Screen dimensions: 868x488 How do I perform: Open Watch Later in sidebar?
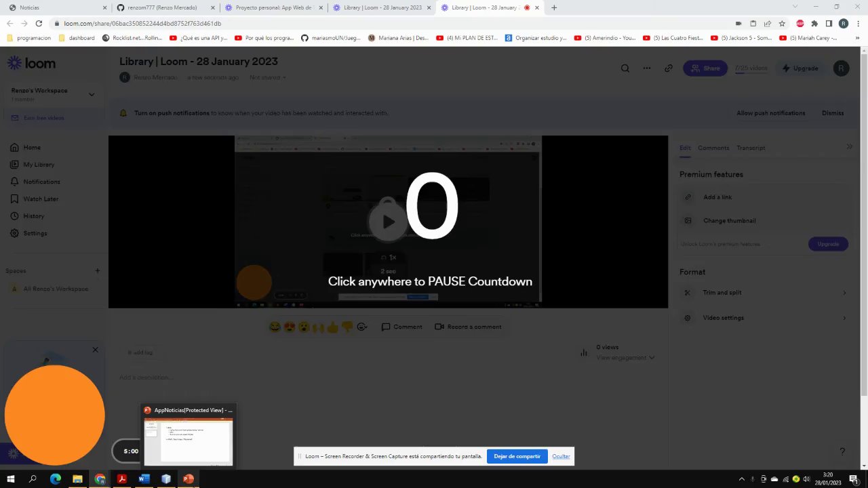pos(35,199)
